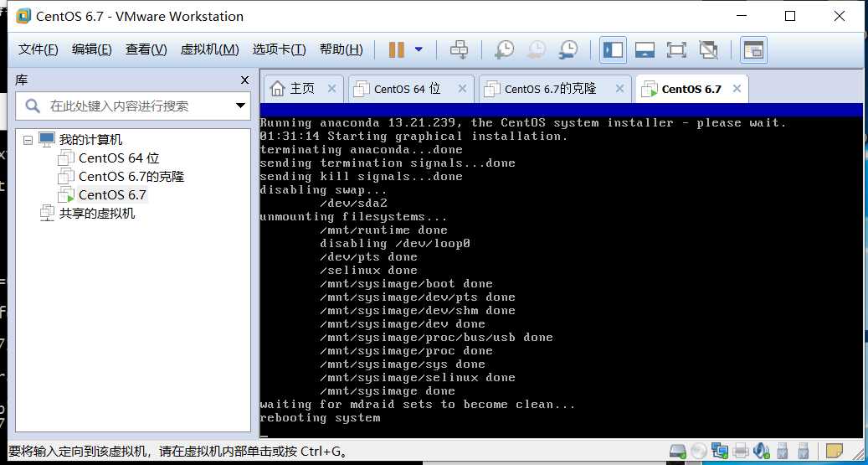868x465 pixels.
Task: Click the 'waiting for mdraid sets' console line
Action: (418, 405)
